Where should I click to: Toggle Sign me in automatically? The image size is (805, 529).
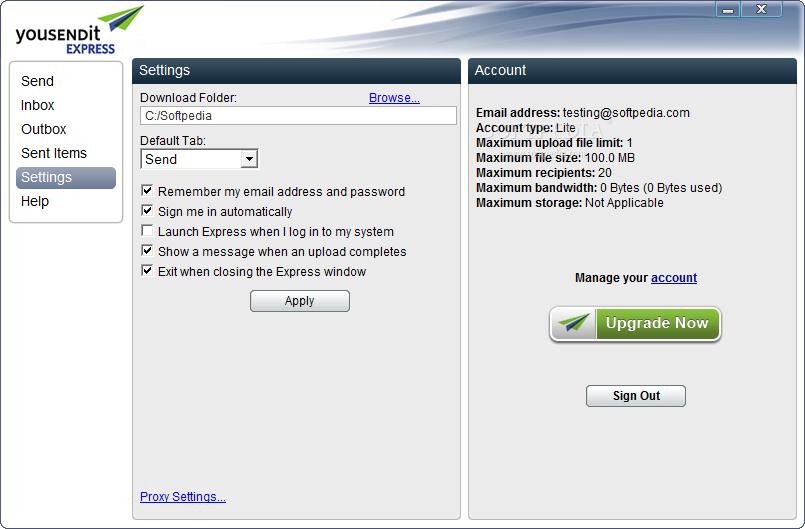147,211
